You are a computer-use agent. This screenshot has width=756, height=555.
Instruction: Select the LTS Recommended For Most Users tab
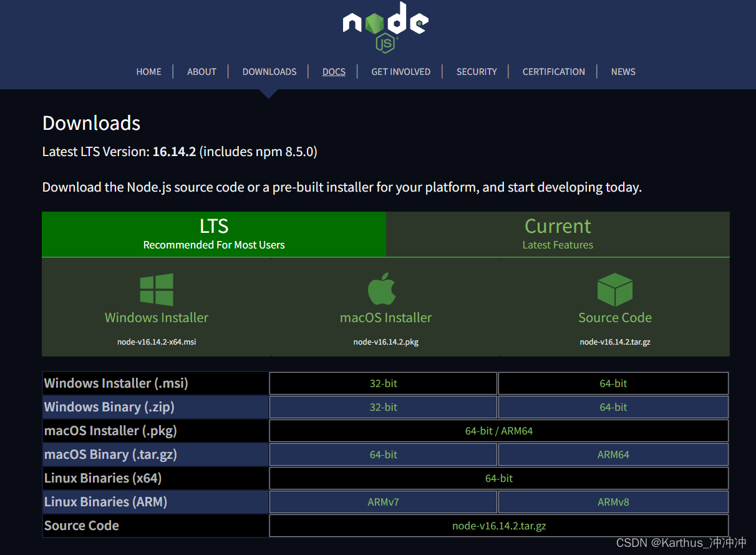pyautogui.click(x=214, y=234)
